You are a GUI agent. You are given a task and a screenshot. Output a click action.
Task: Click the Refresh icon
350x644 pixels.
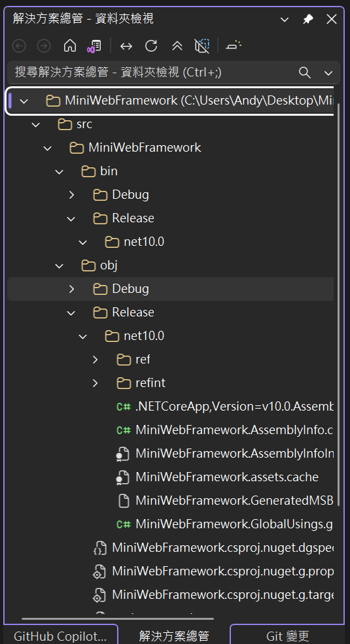tap(151, 46)
